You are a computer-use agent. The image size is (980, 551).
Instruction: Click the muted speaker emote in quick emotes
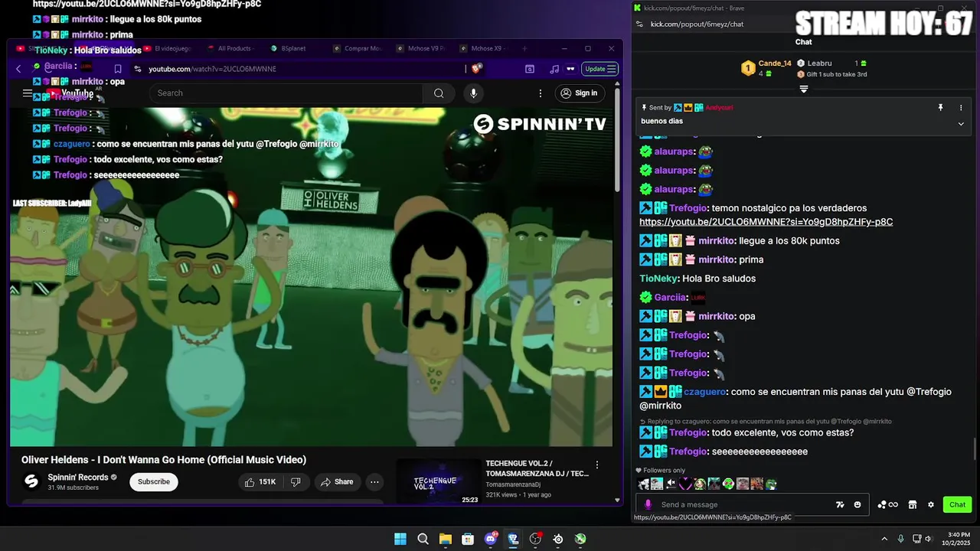[671, 484]
